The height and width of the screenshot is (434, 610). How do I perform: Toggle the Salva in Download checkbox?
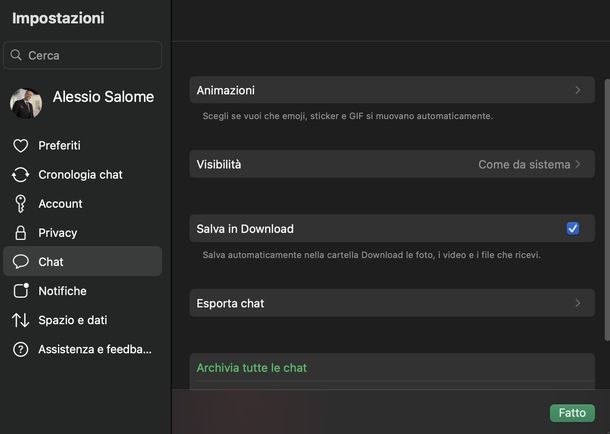pos(573,228)
